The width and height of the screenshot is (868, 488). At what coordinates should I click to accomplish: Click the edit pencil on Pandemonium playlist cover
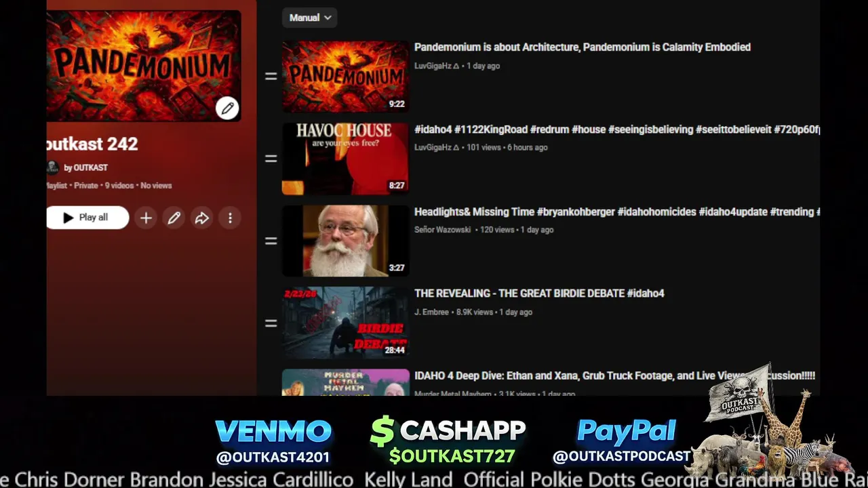[227, 108]
